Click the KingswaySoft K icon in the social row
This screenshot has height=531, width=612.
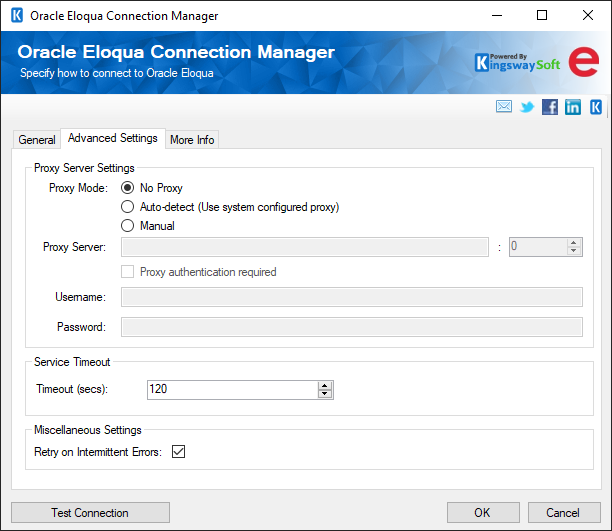coord(596,107)
